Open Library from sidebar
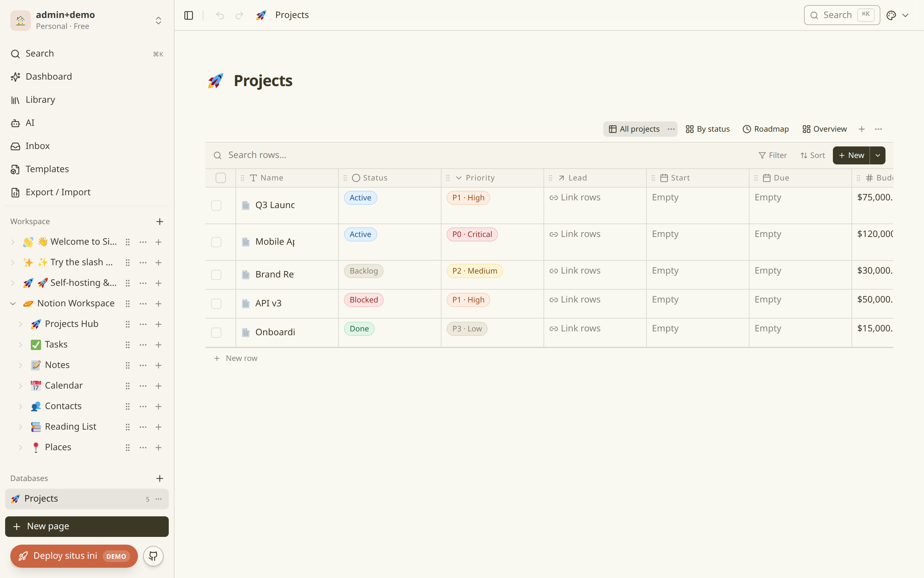Viewport: 924px width, 578px height. 87,100
